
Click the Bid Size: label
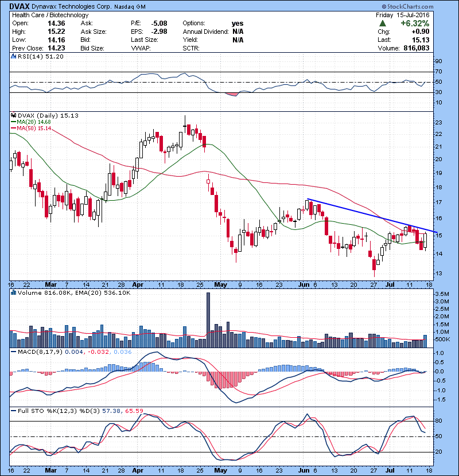pyautogui.click(x=92, y=48)
